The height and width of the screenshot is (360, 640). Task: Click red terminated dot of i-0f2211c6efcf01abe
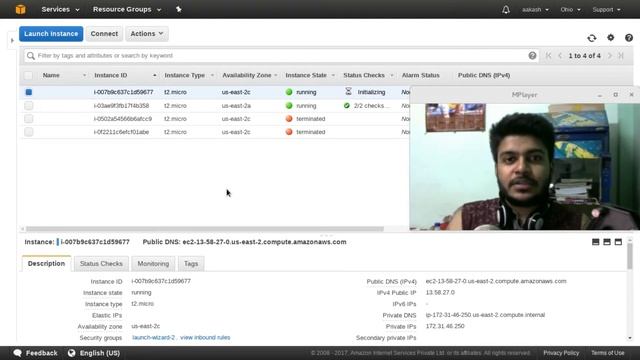click(x=289, y=132)
